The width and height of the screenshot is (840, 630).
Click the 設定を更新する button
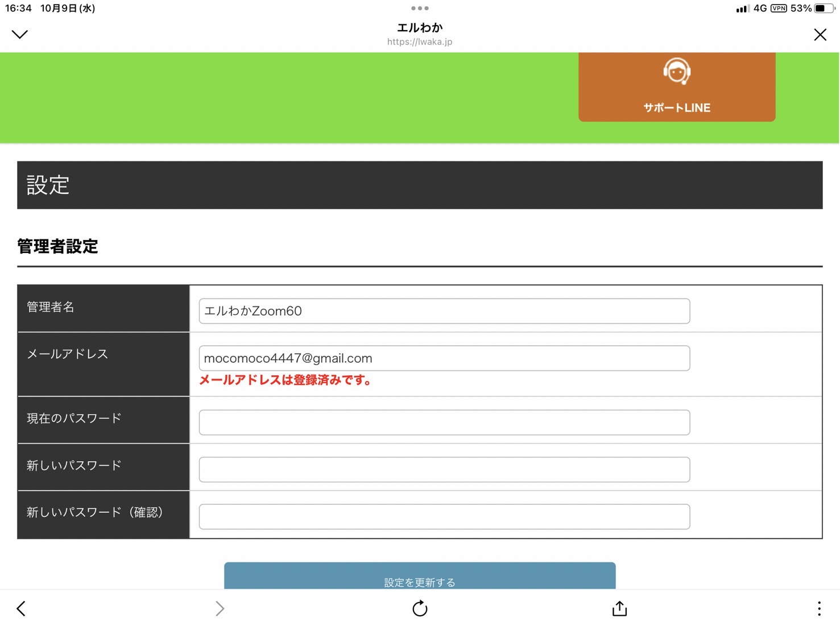(420, 576)
